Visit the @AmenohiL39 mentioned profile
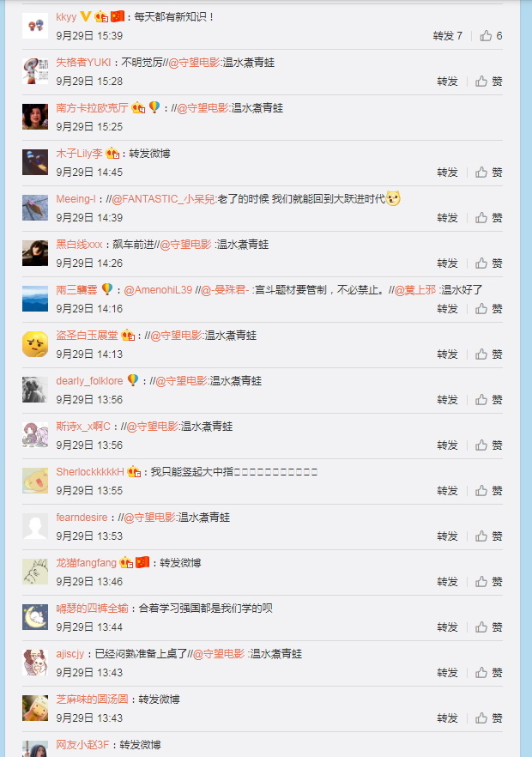The height and width of the screenshot is (757, 532). (x=158, y=290)
